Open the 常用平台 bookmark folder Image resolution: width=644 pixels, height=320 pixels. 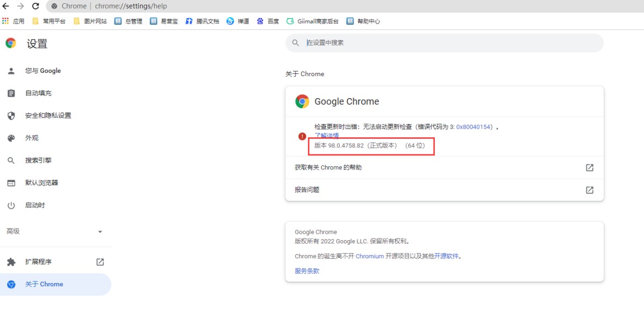(49, 21)
